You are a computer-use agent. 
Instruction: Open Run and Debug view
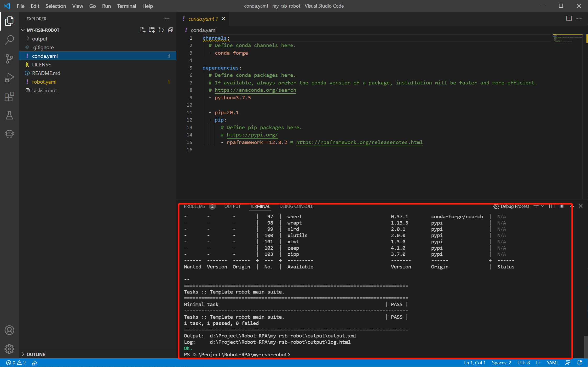[x=9, y=78]
